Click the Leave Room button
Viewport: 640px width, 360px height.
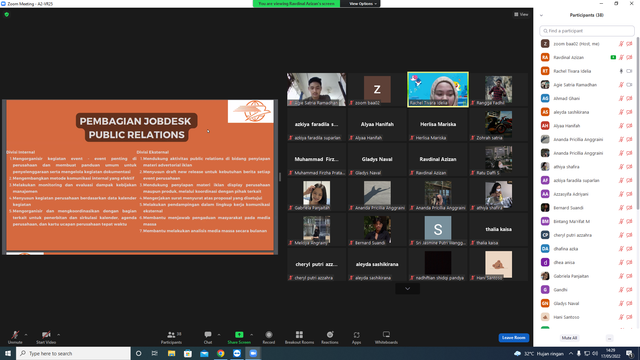(513, 338)
